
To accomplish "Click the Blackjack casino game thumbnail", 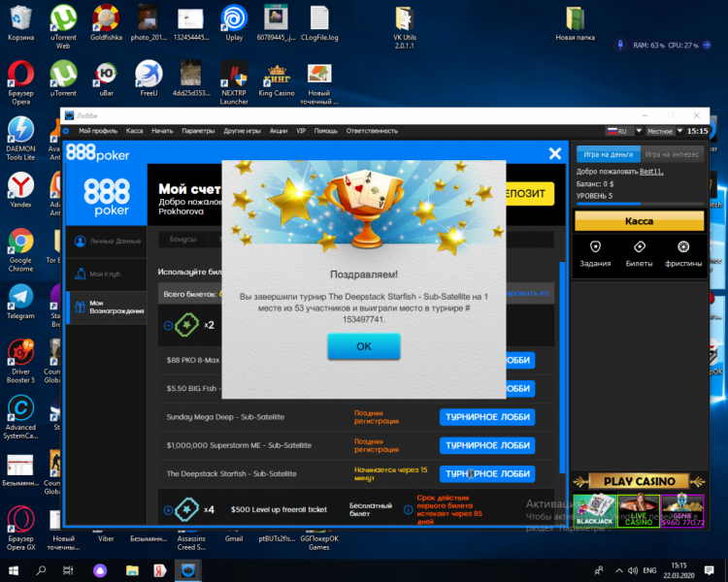I will [x=592, y=509].
